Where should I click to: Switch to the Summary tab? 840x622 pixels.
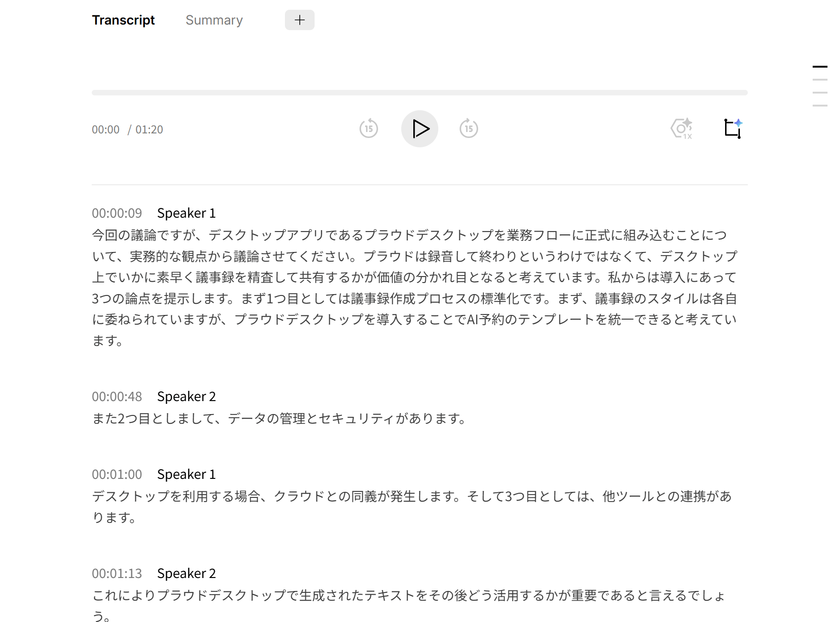pyautogui.click(x=214, y=20)
